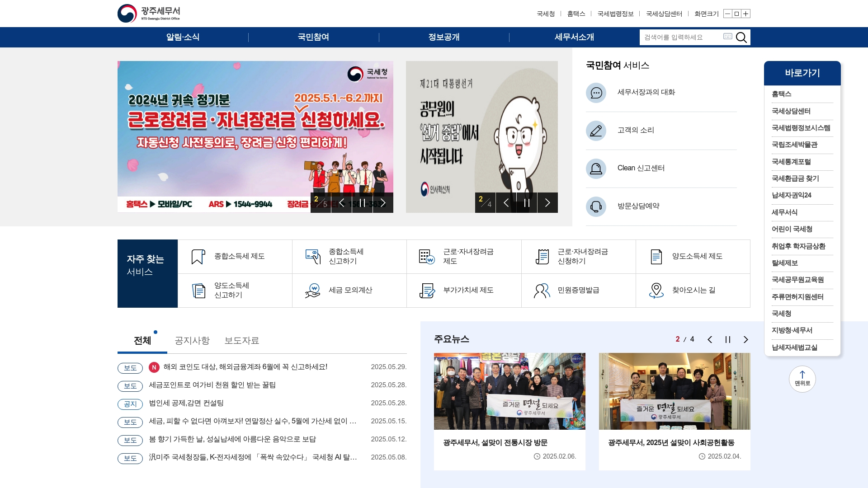The image size is (868, 488).
Task: Pause the 주요뉴스 carousel
Action: pyautogui.click(x=728, y=339)
